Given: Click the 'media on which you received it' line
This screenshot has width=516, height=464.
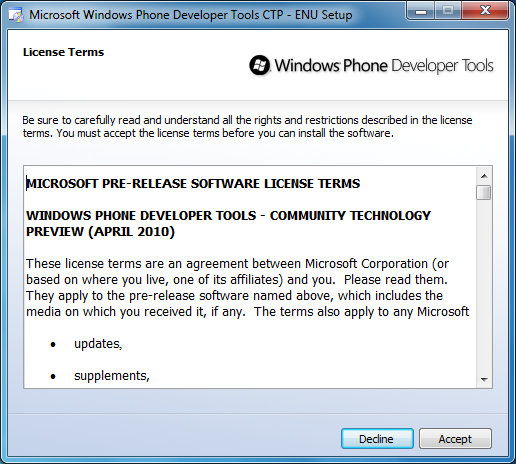Looking at the screenshot, I should click(247, 312).
